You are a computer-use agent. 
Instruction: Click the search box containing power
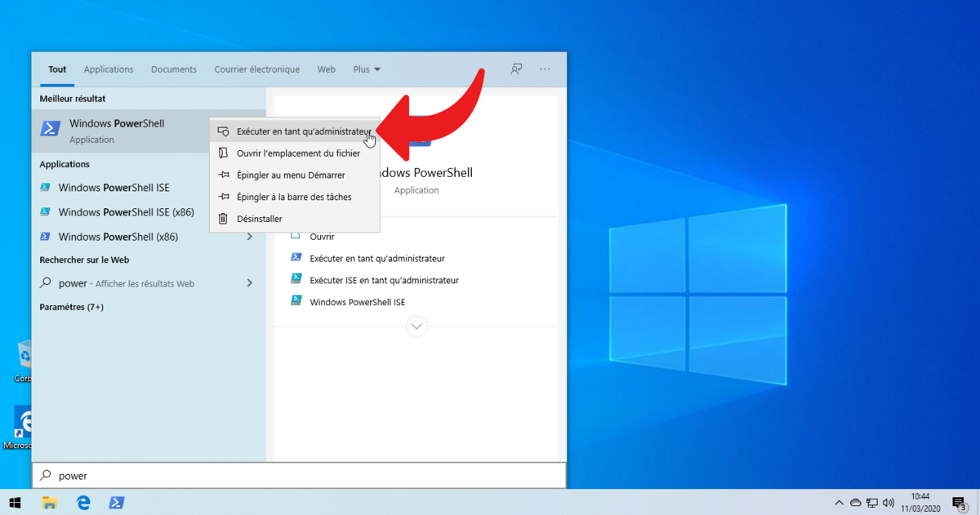pyautogui.click(x=299, y=475)
